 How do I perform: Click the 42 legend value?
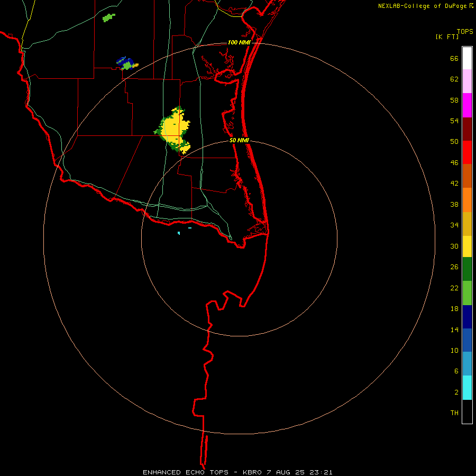pyautogui.click(x=454, y=184)
